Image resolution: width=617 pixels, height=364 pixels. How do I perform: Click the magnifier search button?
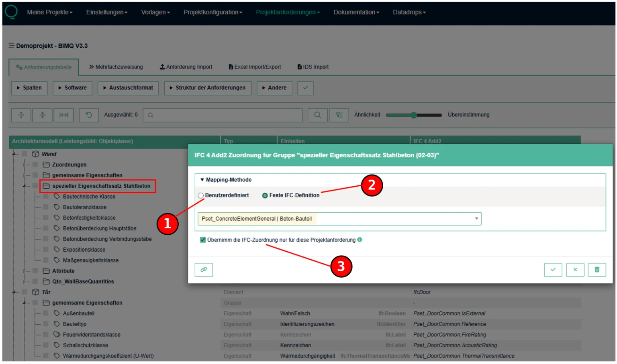tap(317, 115)
